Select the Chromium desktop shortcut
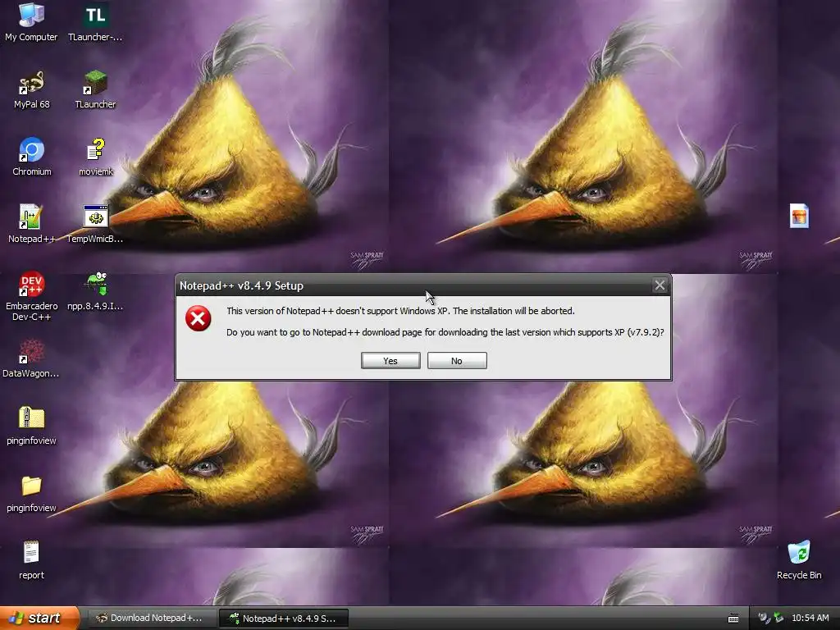Viewport: 840px width, 630px height. [x=32, y=157]
